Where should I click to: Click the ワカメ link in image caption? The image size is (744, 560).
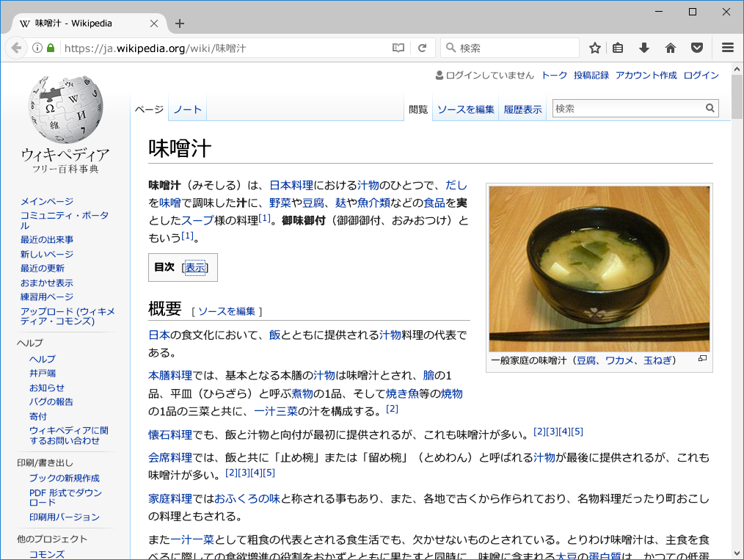(619, 360)
